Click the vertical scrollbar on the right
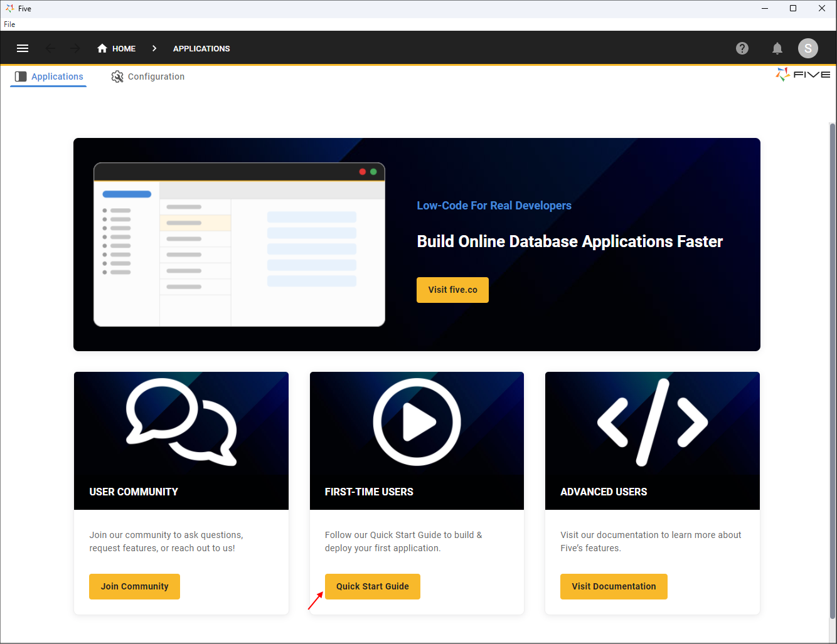The width and height of the screenshot is (837, 644). click(833, 370)
